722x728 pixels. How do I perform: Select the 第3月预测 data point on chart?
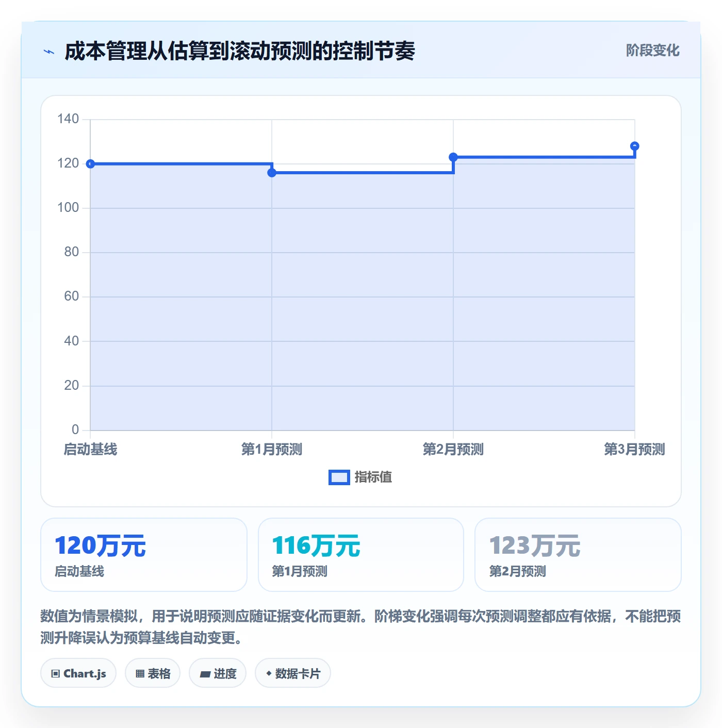pyautogui.click(x=635, y=146)
